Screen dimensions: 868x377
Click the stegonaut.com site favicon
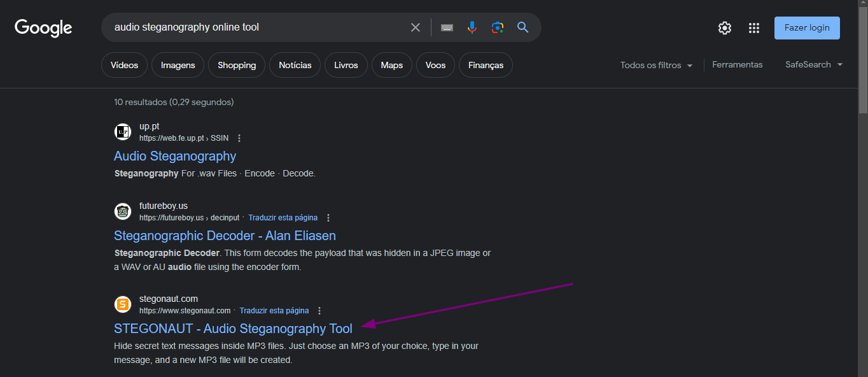pyautogui.click(x=123, y=304)
